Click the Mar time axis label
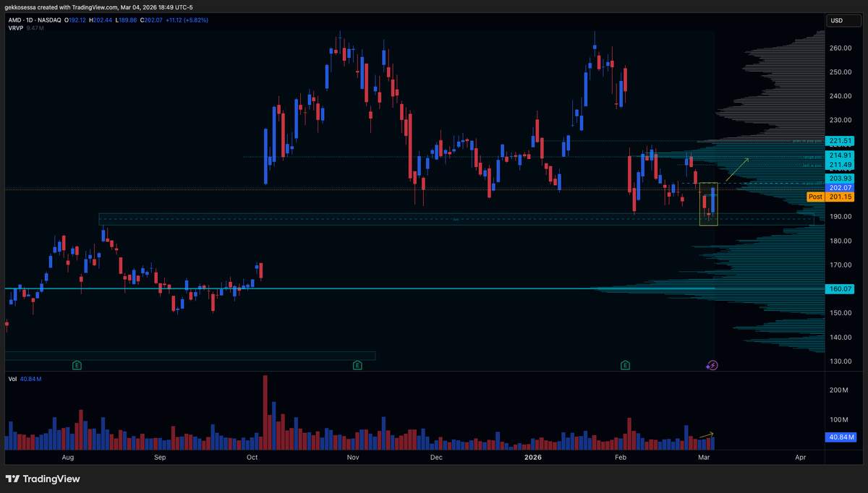The height and width of the screenshot is (493, 868). pos(705,458)
